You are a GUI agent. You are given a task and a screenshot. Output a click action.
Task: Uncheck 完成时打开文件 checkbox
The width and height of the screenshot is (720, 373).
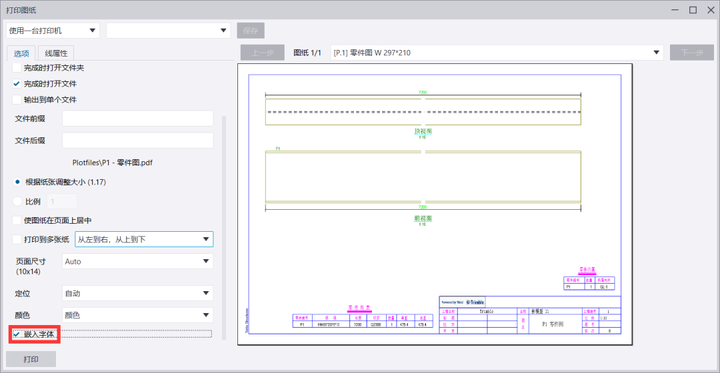coord(17,84)
